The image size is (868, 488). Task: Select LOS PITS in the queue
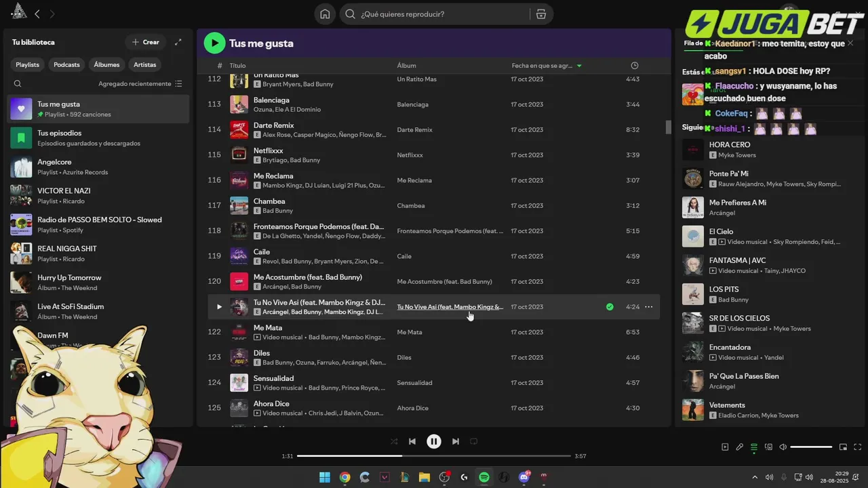[770, 294]
